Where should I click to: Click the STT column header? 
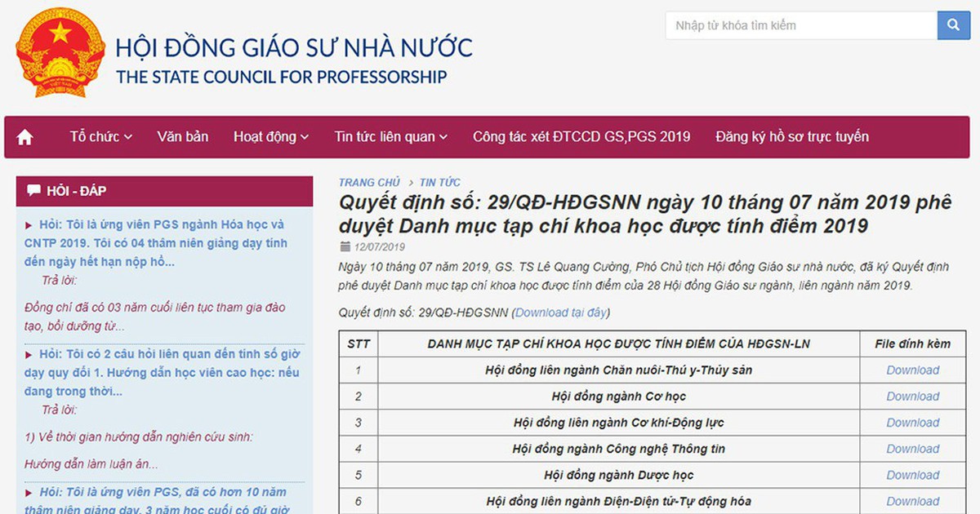359,344
